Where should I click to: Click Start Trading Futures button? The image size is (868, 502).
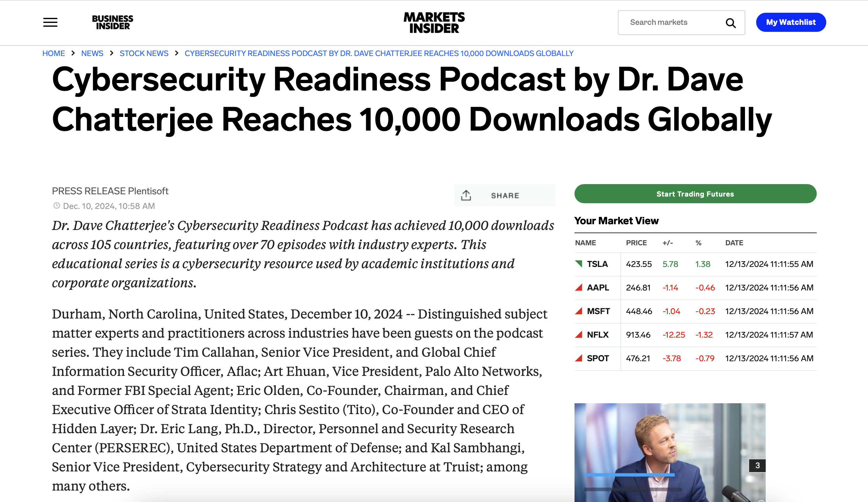click(695, 194)
